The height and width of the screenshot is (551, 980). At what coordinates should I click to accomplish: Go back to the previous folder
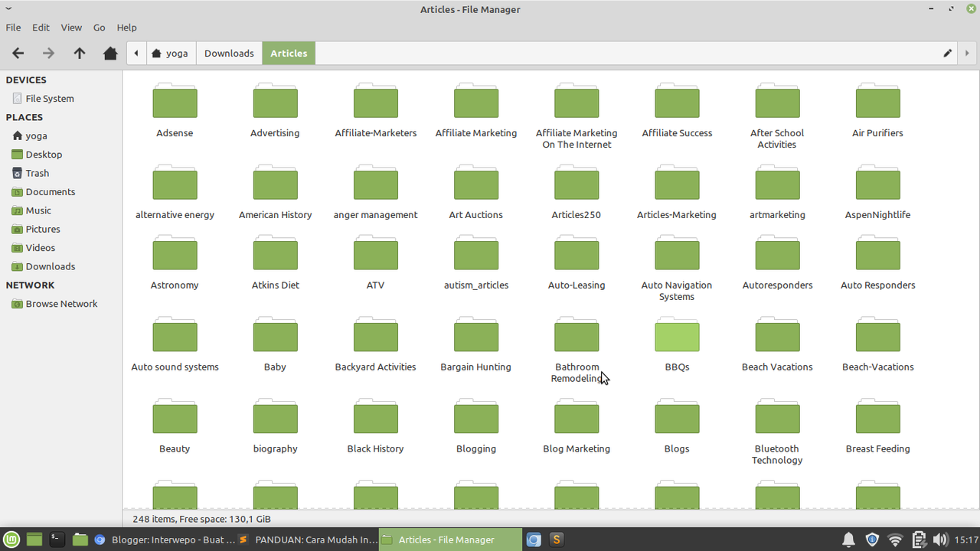tap(18, 53)
